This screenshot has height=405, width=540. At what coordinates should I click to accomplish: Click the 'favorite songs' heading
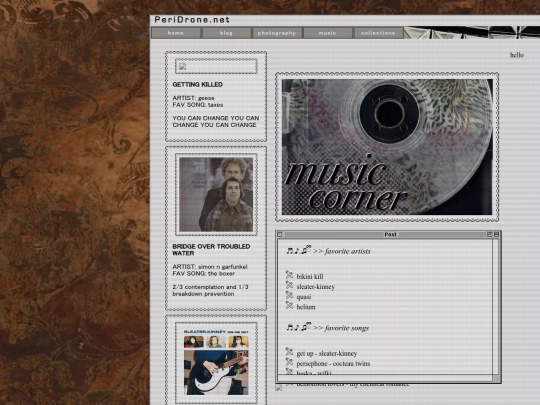(x=346, y=328)
